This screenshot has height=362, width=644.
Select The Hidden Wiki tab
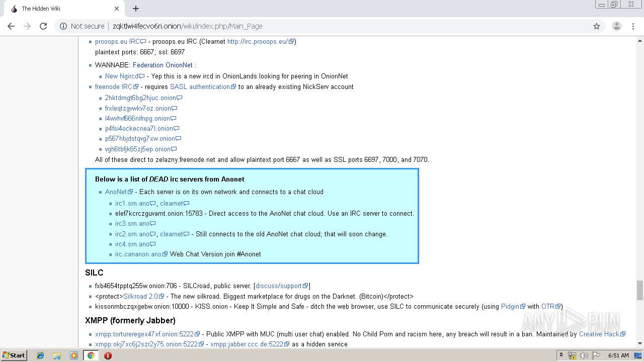[63, 9]
